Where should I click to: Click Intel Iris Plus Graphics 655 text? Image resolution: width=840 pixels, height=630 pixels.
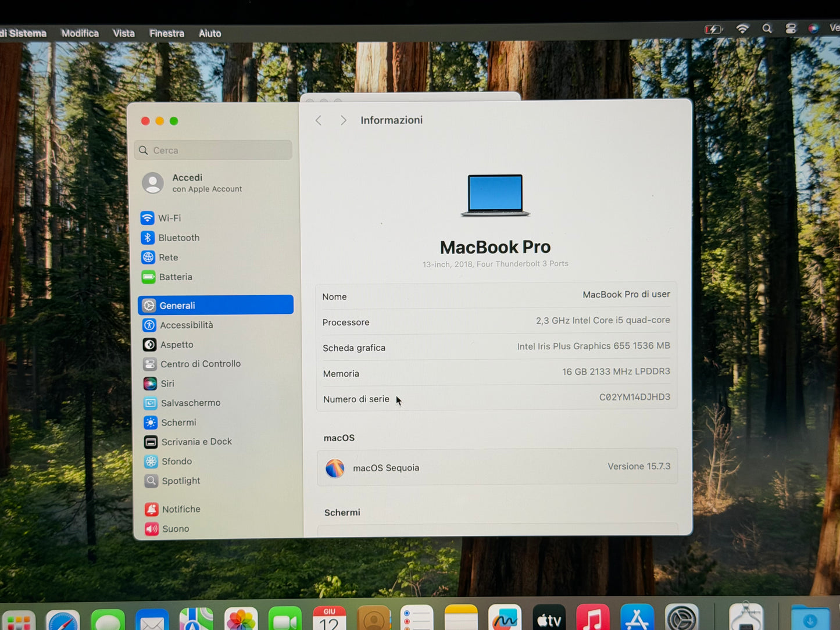click(x=594, y=346)
